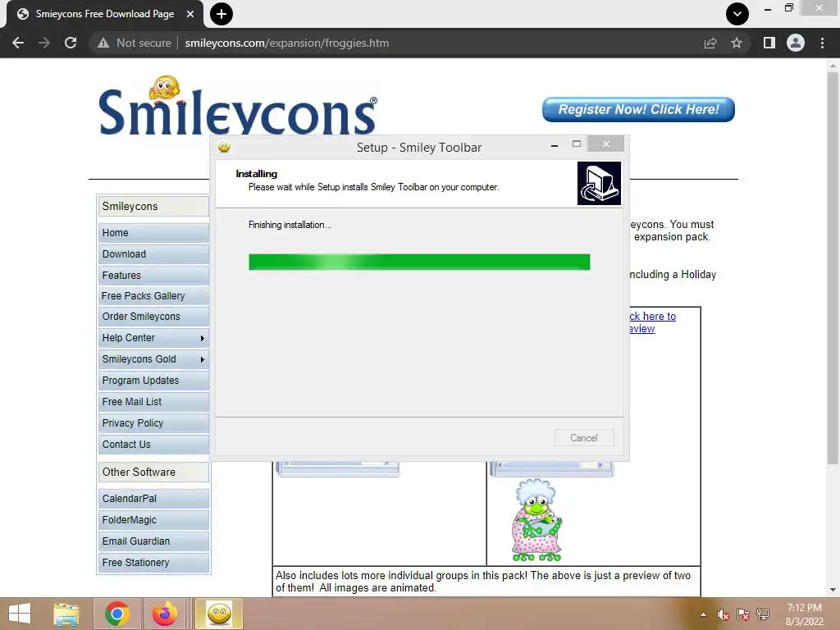The image size is (840, 630).
Task: Click the scrollbar down arrow
Action: [x=833, y=590]
